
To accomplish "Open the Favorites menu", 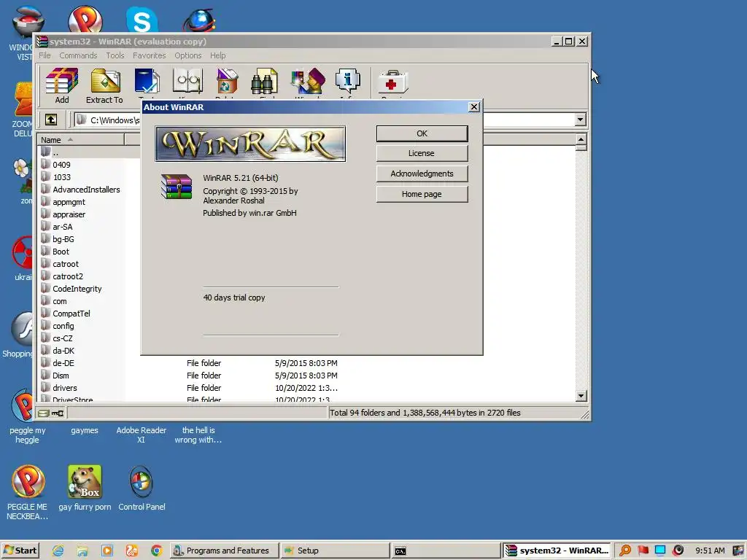I will pyautogui.click(x=149, y=55).
